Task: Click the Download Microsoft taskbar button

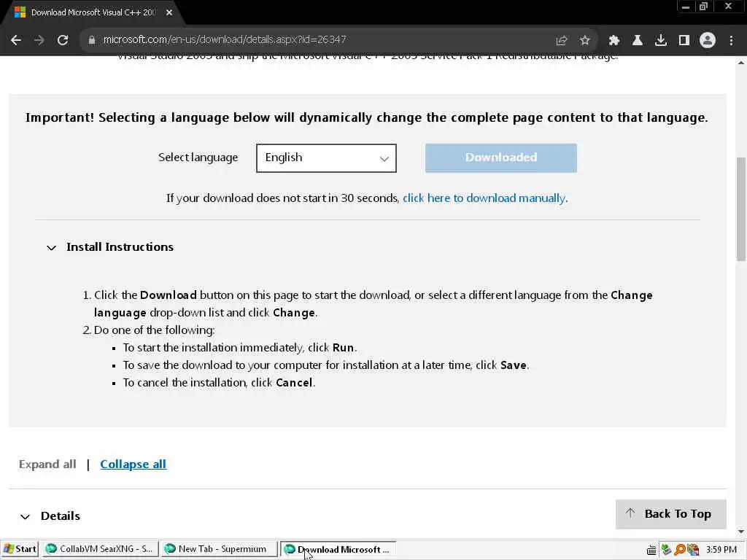Action: (x=338, y=549)
